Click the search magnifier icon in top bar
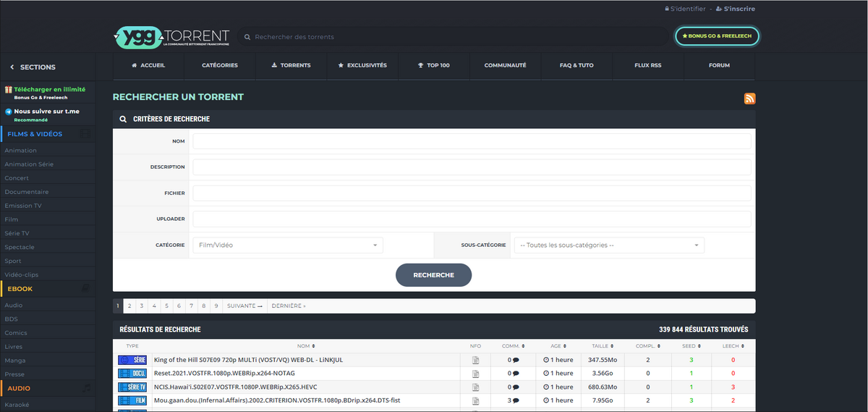868x412 pixels. coord(247,37)
